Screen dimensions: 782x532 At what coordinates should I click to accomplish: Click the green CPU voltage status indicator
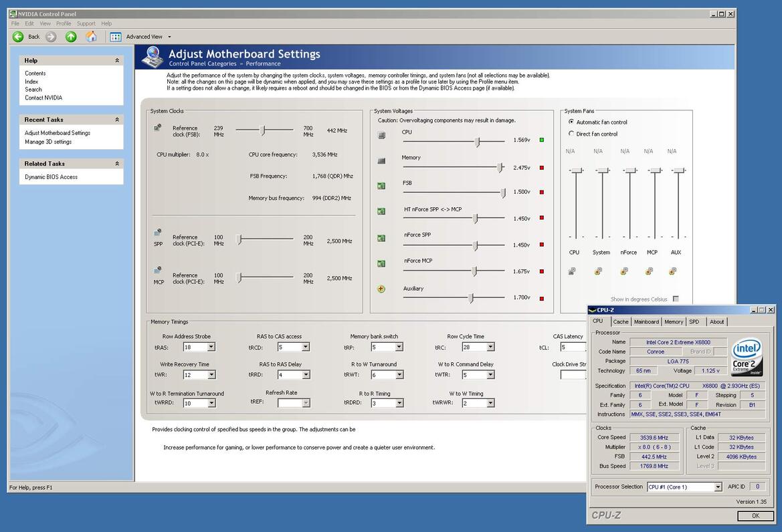click(x=542, y=140)
